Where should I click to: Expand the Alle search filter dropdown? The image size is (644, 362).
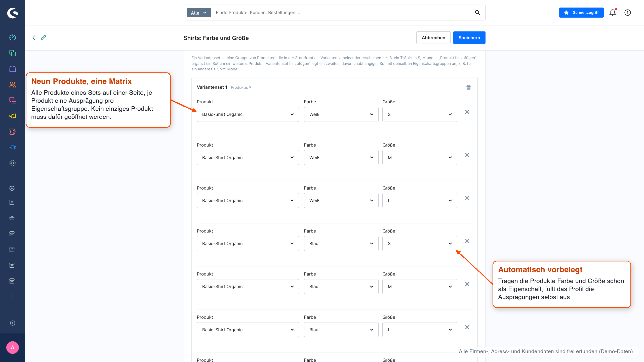click(x=199, y=13)
